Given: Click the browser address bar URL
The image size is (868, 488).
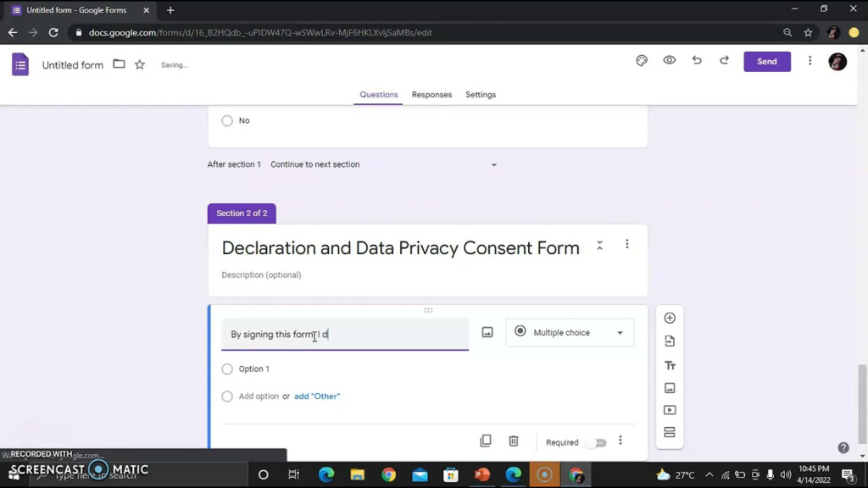Looking at the screenshot, I should coord(260,33).
